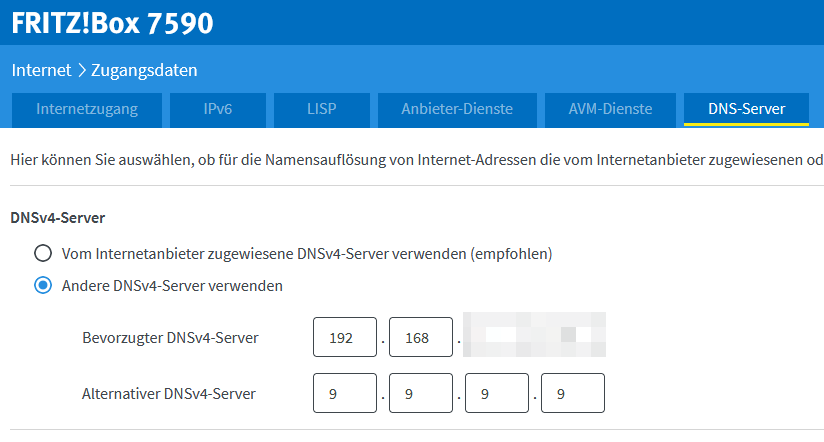Image resolution: width=824 pixels, height=442 pixels.
Task: Click the 'DNSv4-Server' section heading
Action: (x=58, y=218)
